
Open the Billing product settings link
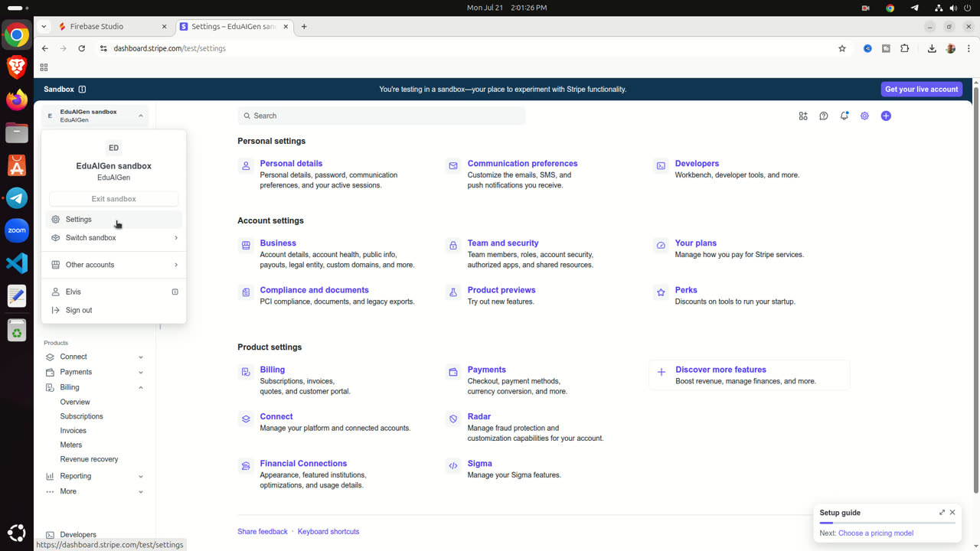tap(272, 370)
